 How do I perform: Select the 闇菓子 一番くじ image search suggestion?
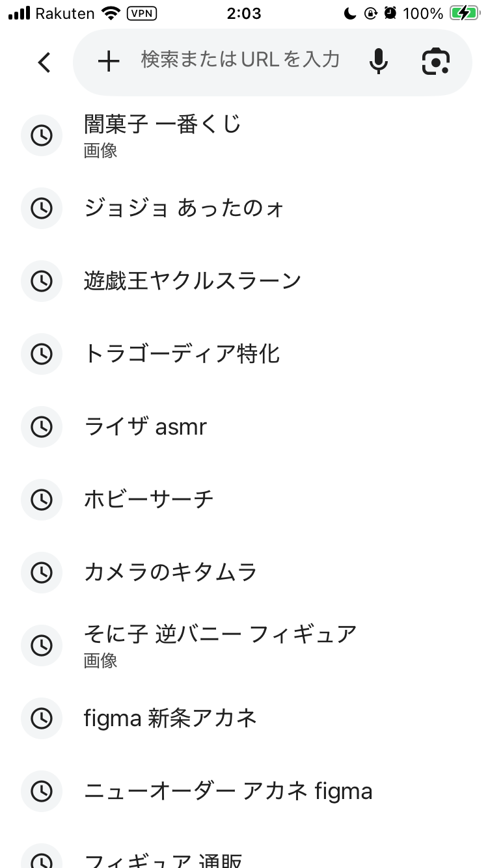click(x=163, y=135)
